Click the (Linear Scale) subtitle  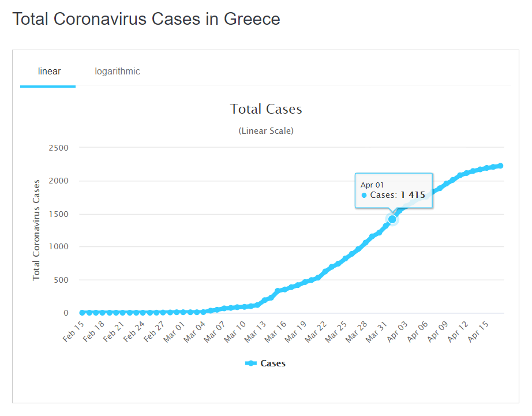[266, 131]
